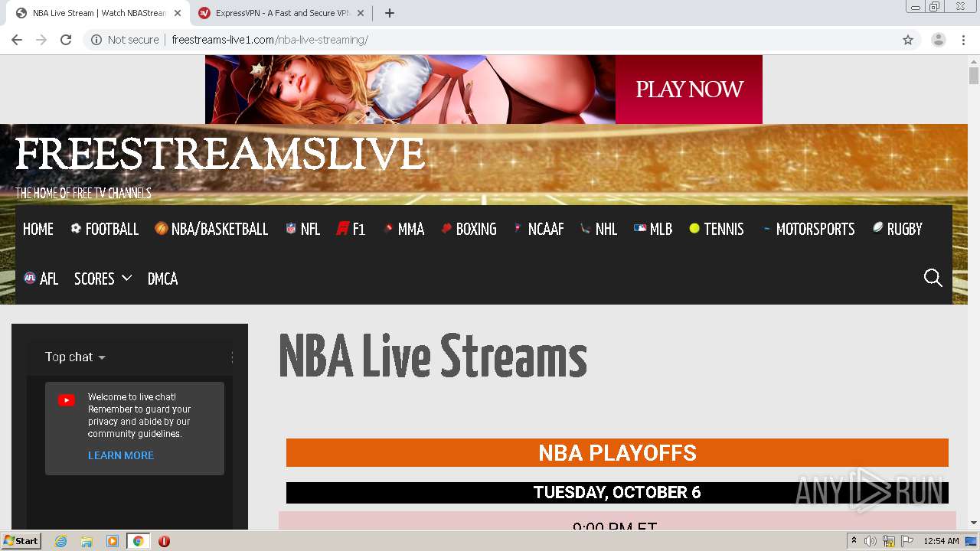Select the NBA Live Stream tab

[98, 13]
